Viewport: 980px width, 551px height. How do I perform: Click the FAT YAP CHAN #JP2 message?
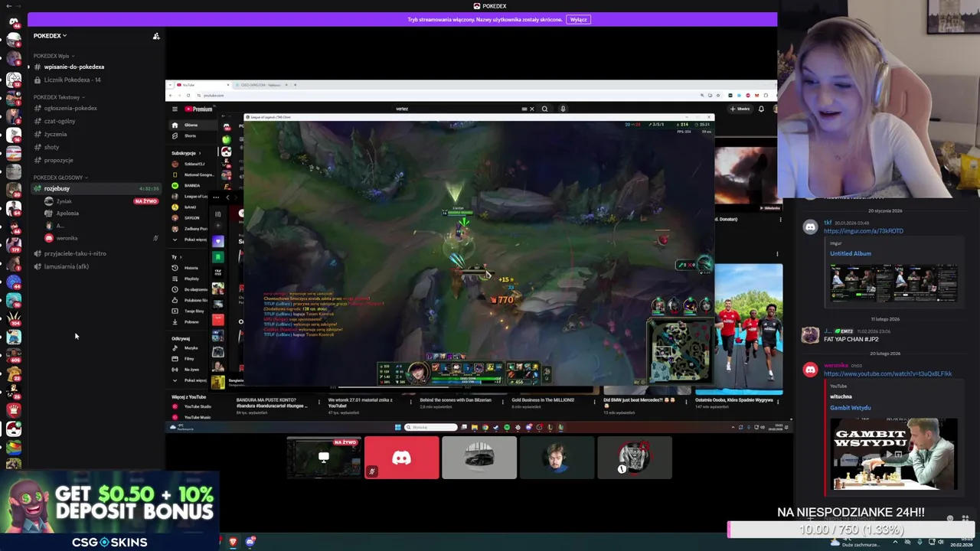coord(851,339)
